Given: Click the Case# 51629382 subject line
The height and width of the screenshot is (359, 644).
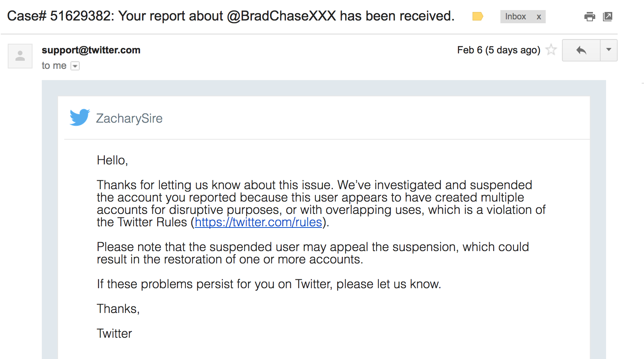Looking at the screenshot, I should tap(231, 16).
